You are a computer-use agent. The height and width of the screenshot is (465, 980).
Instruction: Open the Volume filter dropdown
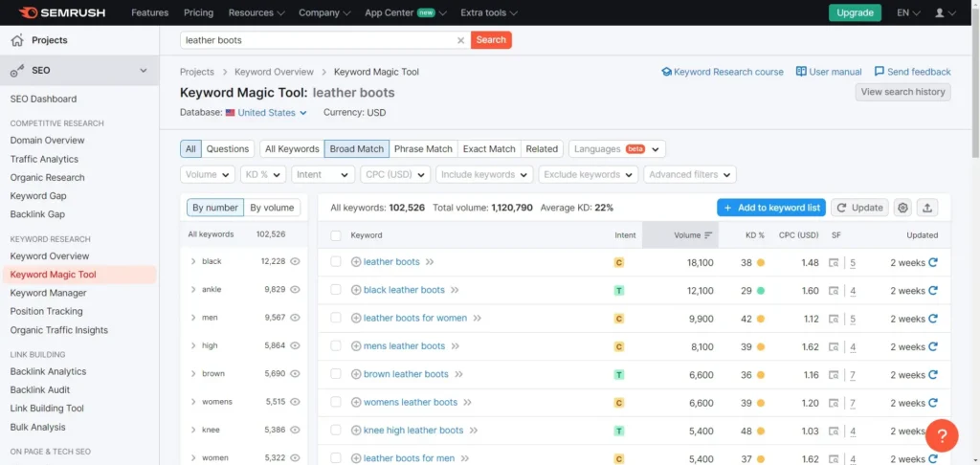pos(208,174)
